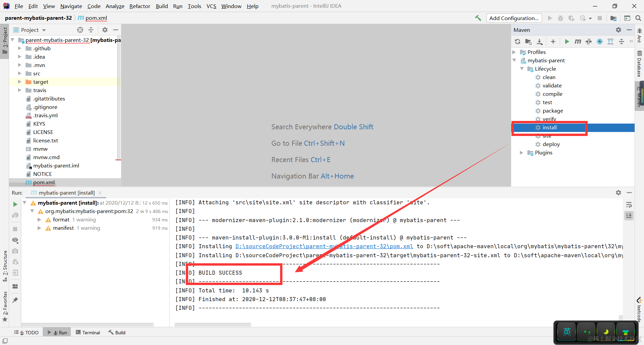
Task: Reimport all Maven projects
Action: [x=518, y=42]
